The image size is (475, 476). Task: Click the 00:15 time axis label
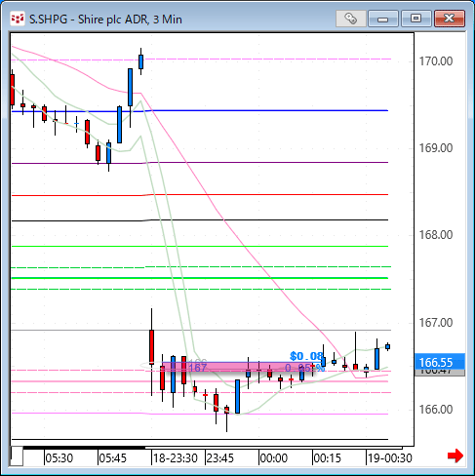pyautogui.click(x=328, y=458)
